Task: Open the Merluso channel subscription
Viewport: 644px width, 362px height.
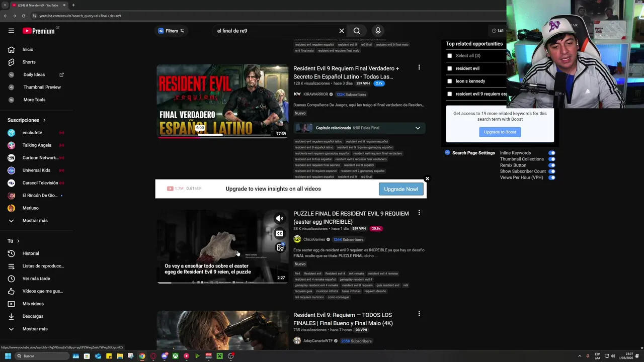Action: pyautogui.click(x=30, y=208)
